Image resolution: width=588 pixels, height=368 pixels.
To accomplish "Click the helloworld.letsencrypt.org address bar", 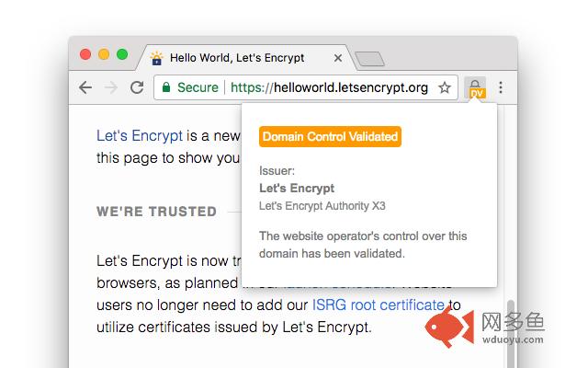I will pos(329,87).
